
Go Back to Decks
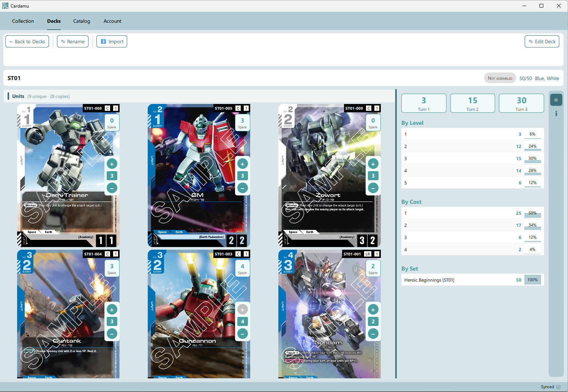tap(27, 41)
